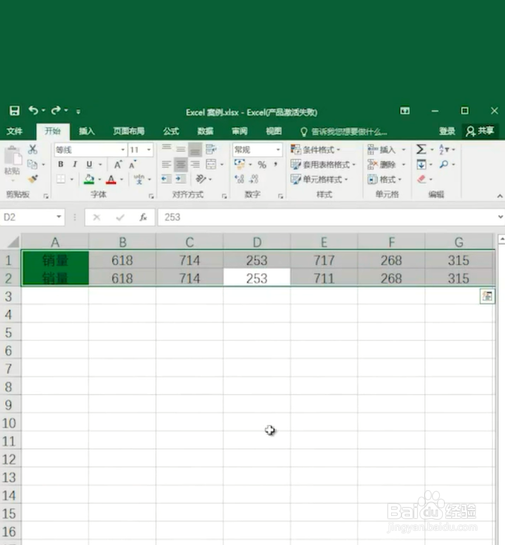The width and height of the screenshot is (505, 545).
Task: Toggle Middle Align vertical alignment
Action: pos(181,149)
